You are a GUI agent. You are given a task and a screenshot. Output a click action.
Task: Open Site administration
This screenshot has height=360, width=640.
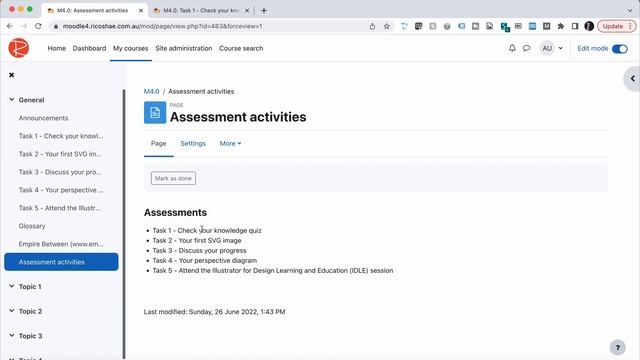point(184,48)
